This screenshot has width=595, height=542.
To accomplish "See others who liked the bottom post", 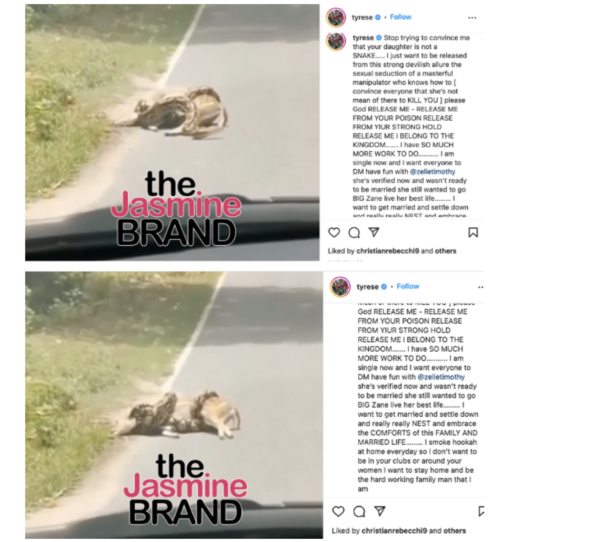I will [455, 531].
